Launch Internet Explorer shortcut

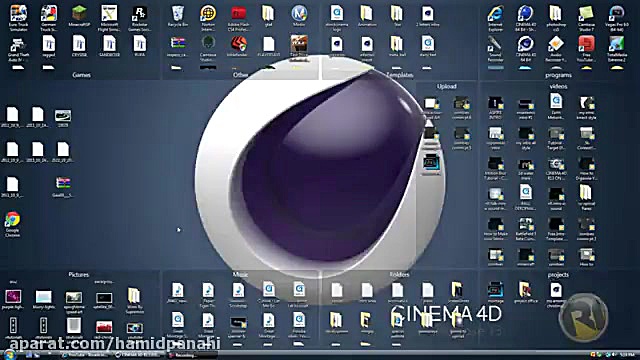coord(495,18)
